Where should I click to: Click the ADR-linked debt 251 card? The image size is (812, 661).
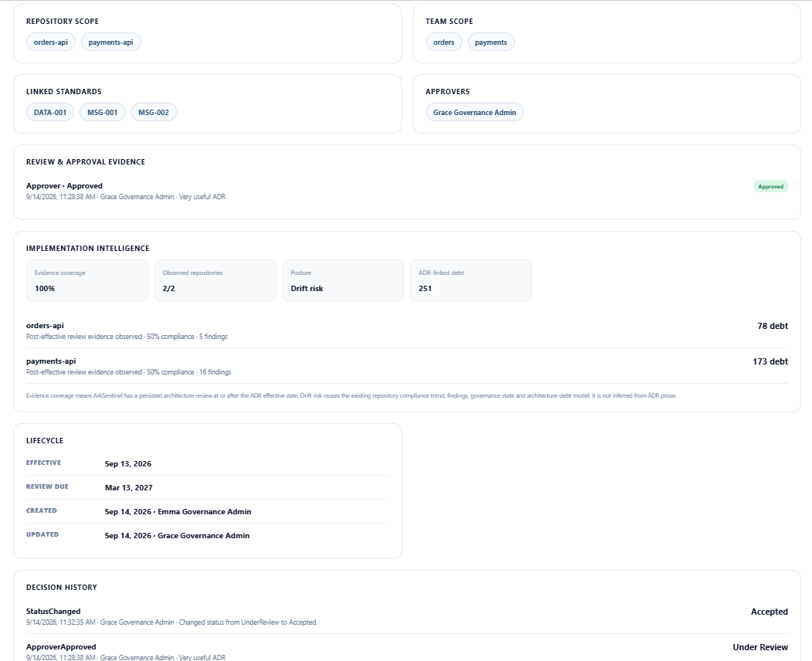pyautogui.click(x=471, y=281)
